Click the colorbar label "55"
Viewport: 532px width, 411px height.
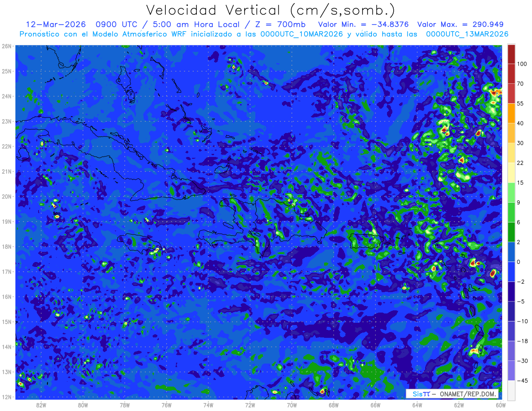coord(520,104)
